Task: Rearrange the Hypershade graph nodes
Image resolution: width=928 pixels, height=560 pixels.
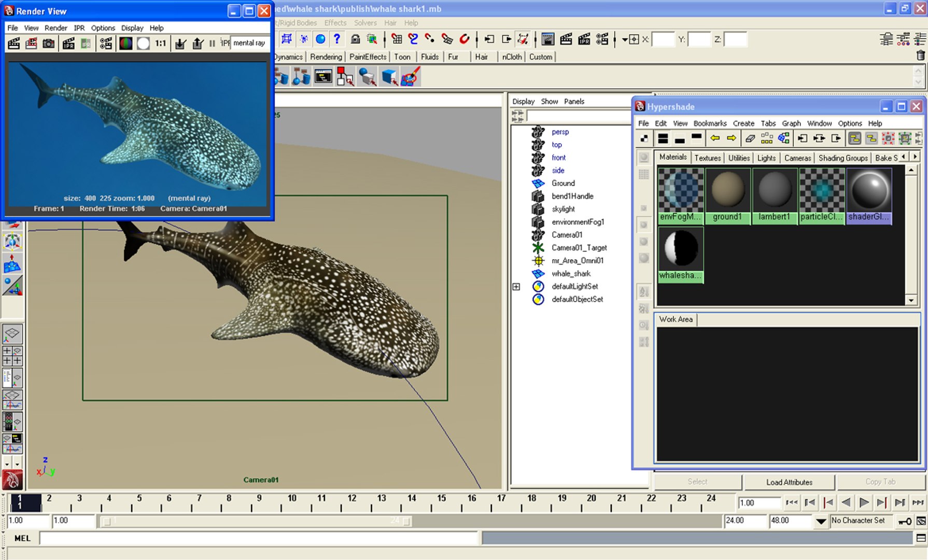Action: tap(767, 138)
